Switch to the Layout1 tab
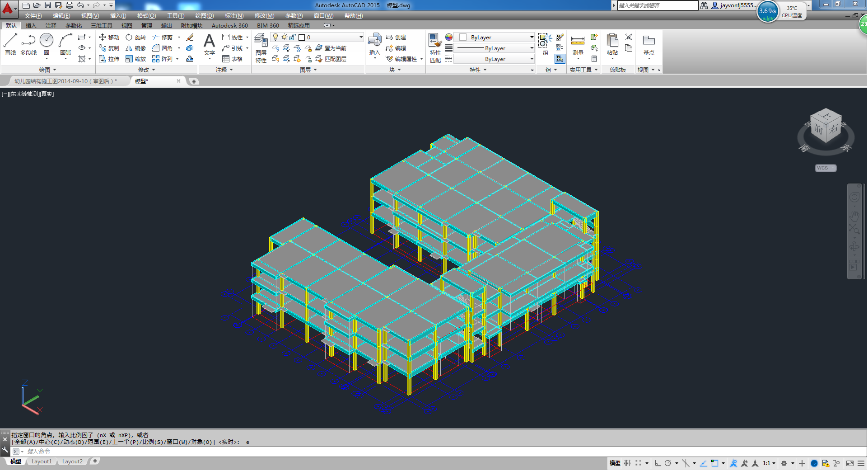 42,462
